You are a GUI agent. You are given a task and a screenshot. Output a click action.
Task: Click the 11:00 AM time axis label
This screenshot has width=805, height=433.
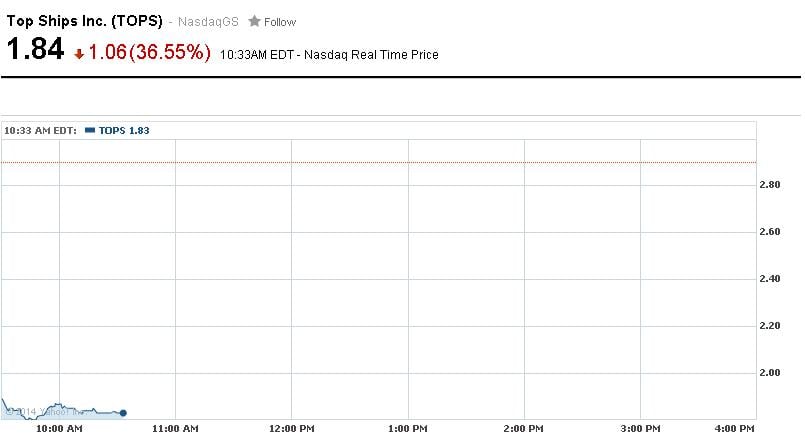[x=175, y=428]
